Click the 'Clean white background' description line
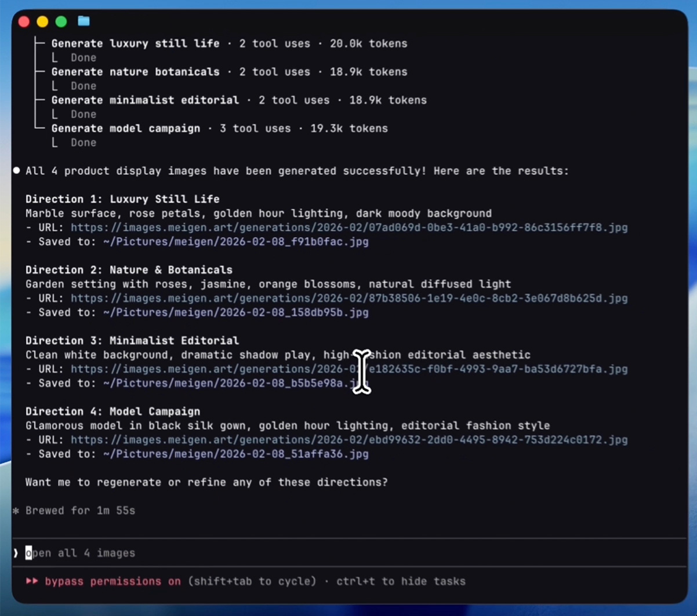Viewport: 697px width, 616px height. click(278, 355)
